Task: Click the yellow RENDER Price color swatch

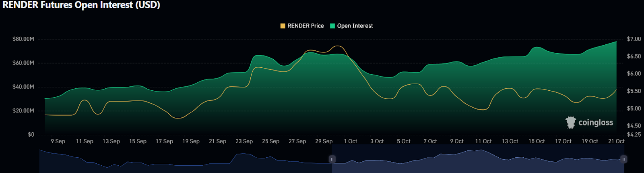Action: [283, 26]
